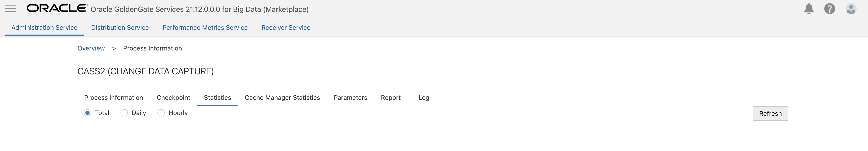The width and height of the screenshot is (868, 151).
Task: View the Parameters tab
Action: point(350,98)
